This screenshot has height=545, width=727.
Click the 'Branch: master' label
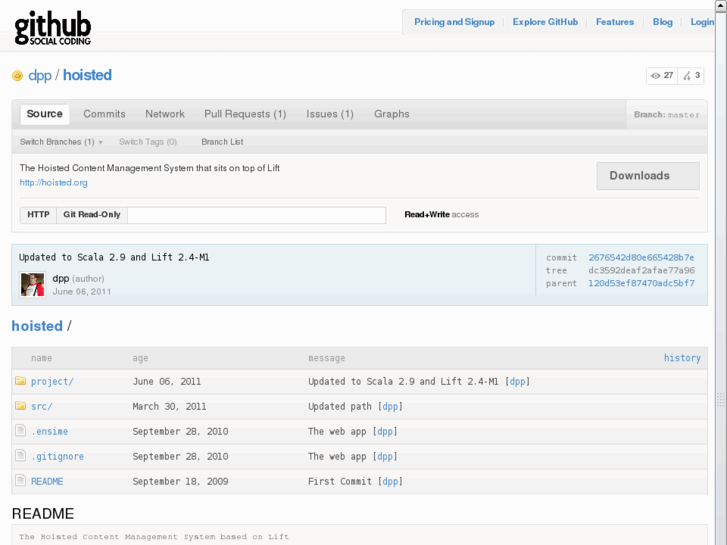[666, 115]
